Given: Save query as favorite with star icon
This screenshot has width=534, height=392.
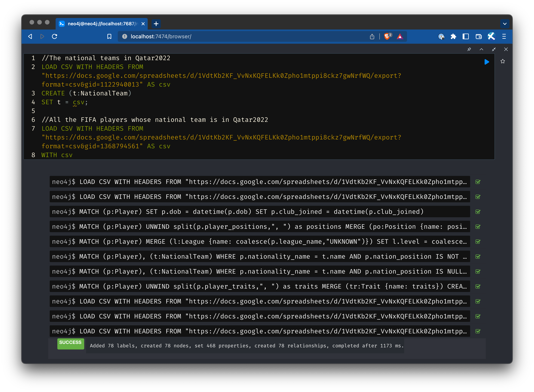Looking at the screenshot, I should (x=503, y=62).
